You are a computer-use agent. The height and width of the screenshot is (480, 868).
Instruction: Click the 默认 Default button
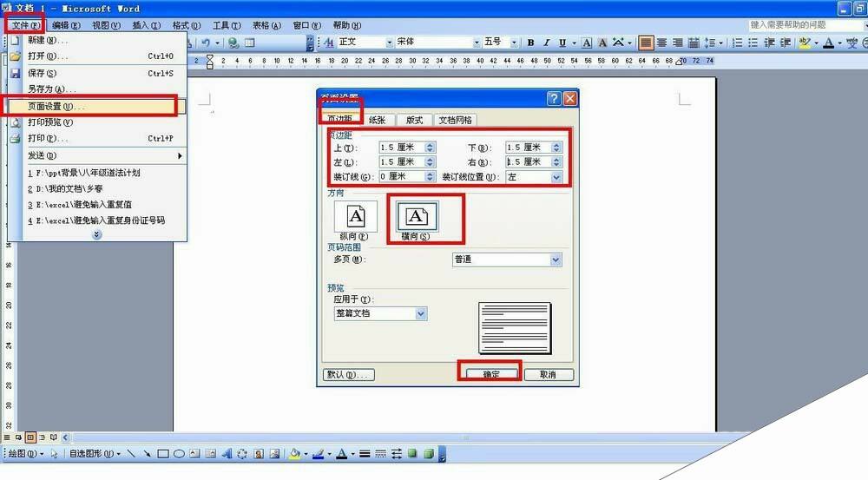349,375
